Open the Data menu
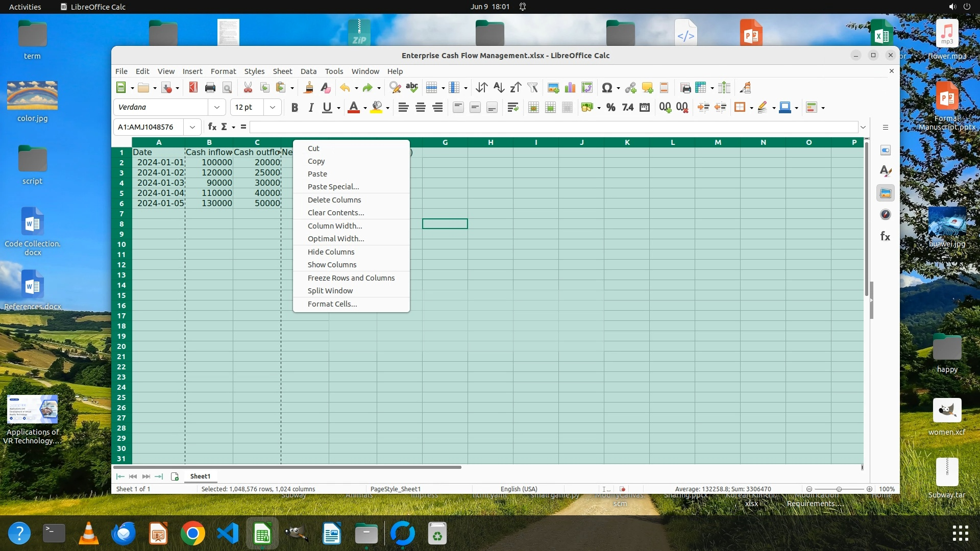 pos(308,71)
